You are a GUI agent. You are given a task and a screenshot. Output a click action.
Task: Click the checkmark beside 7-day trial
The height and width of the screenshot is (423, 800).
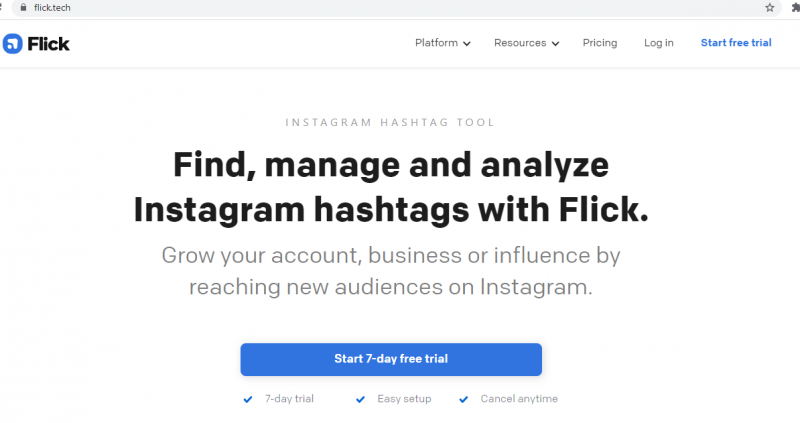[x=248, y=399]
